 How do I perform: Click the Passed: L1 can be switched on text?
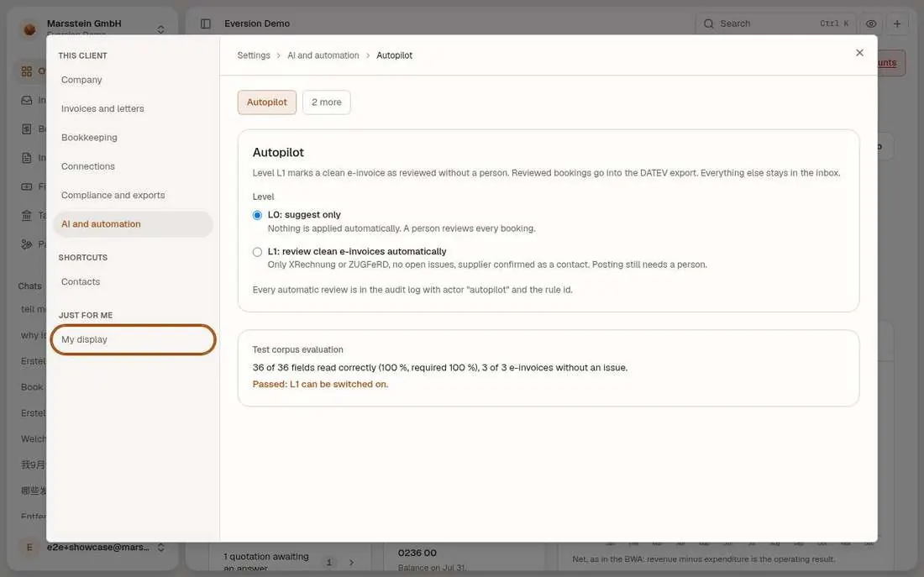click(x=320, y=385)
